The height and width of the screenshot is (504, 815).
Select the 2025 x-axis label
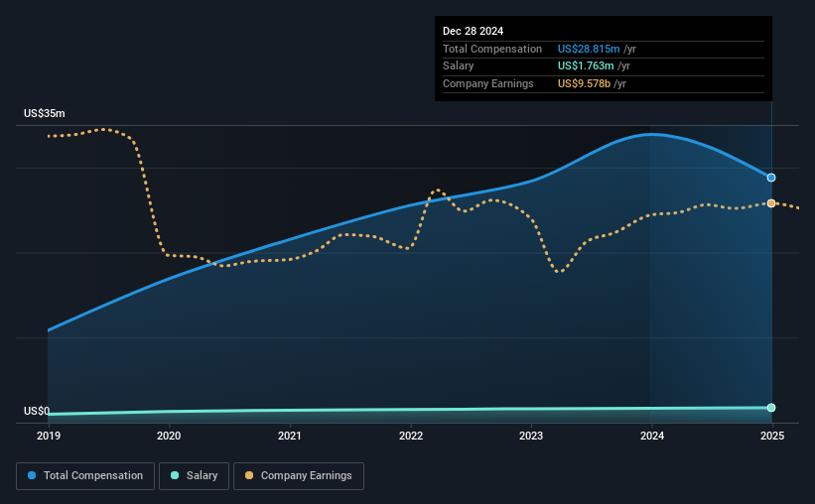click(x=772, y=436)
